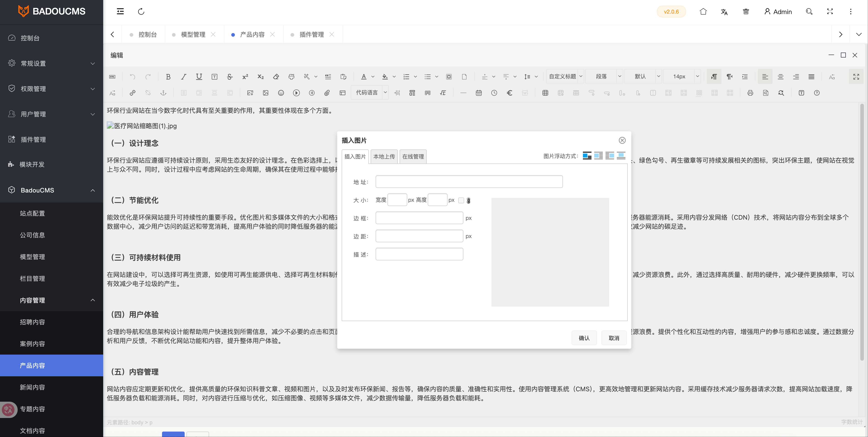This screenshot has height=437, width=868.
Task: Click the 确认 confirm button
Action: pos(584,338)
